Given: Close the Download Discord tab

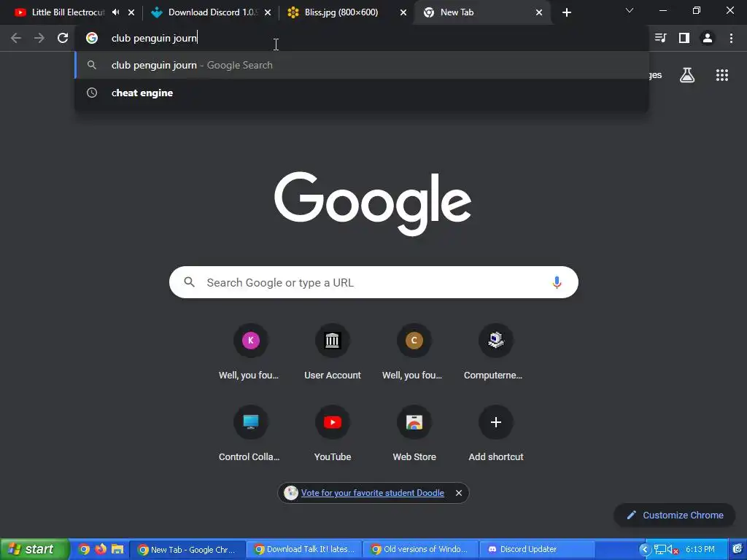Looking at the screenshot, I should pyautogui.click(x=268, y=12).
